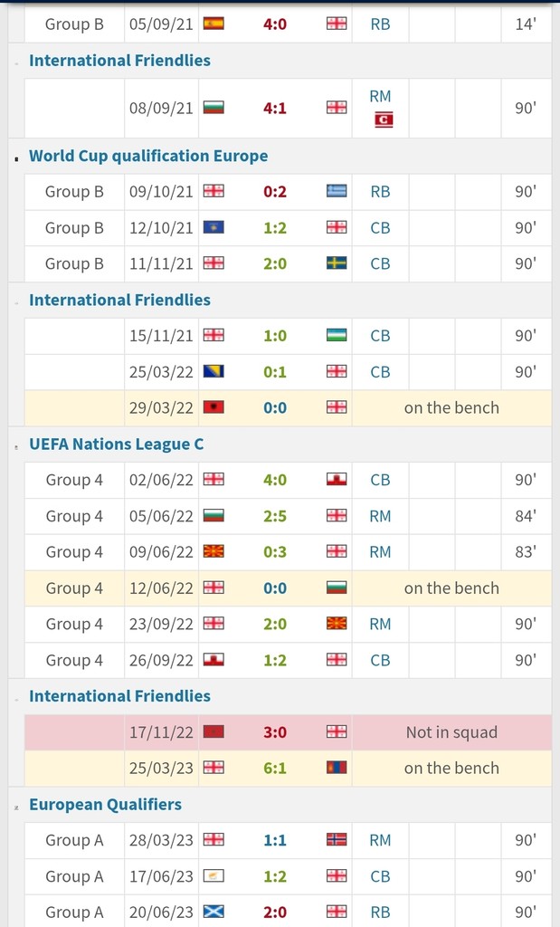This screenshot has height=927, width=560.
Task: Open the Uzbekistan flag on 15/11/21
Action: pos(337,335)
